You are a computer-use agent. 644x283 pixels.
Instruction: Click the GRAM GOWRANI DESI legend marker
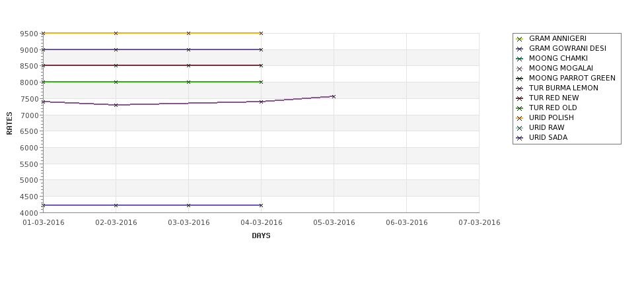point(520,49)
